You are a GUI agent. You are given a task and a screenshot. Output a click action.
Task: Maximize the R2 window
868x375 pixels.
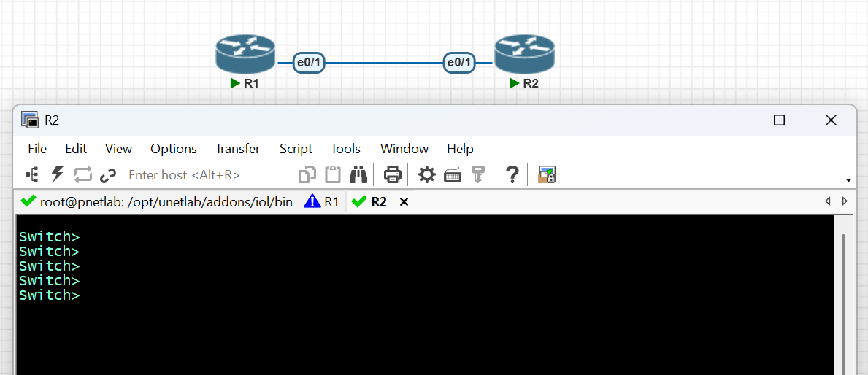[x=779, y=120]
